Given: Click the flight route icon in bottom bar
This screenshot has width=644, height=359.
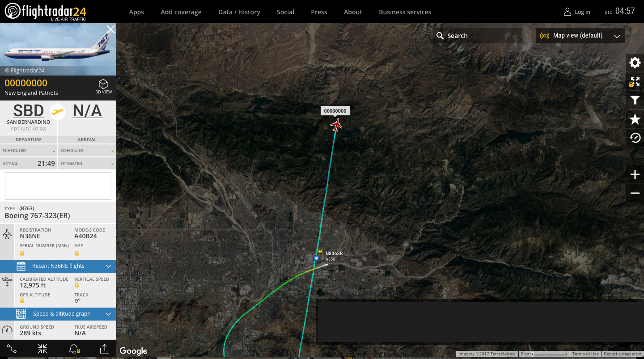Looking at the screenshot, I should point(12,349).
